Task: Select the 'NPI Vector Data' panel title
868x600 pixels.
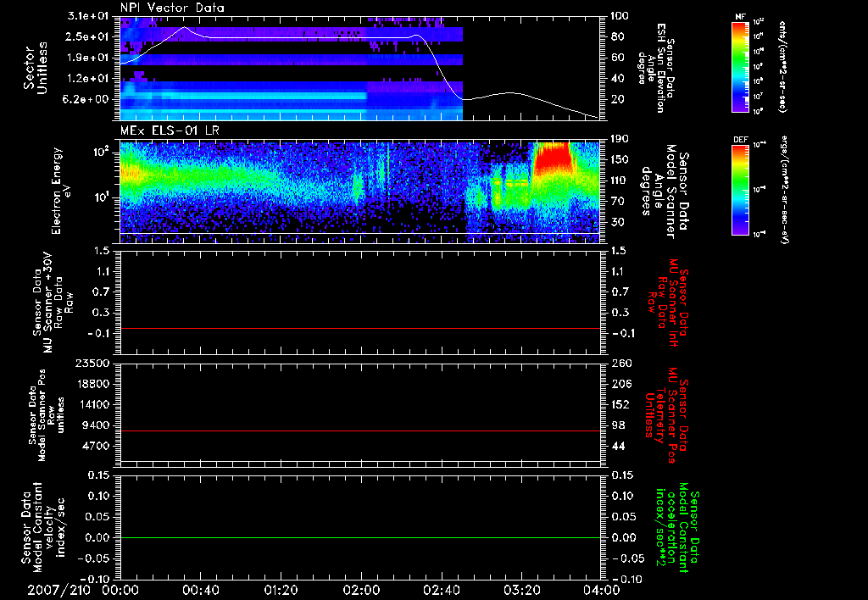Action: pos(172,8)
